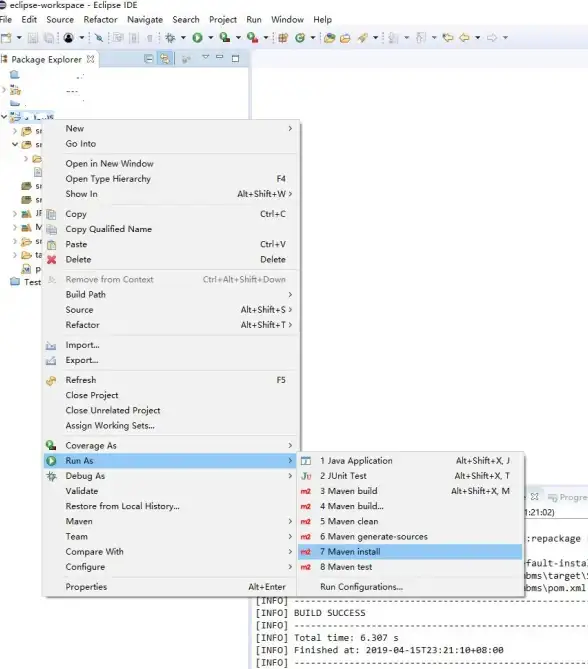Click the Forward navigation arrow icon

[x=492, y=38]
